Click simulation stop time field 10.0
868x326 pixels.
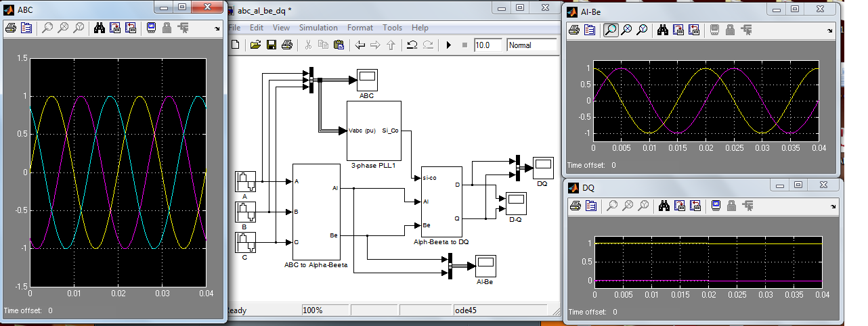pyautogui.click(x=487, y=45)
